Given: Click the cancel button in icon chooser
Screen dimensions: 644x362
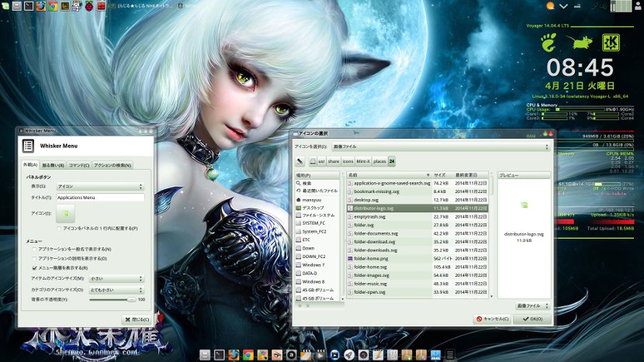Looking at the screenshot, I should (493, 319).
